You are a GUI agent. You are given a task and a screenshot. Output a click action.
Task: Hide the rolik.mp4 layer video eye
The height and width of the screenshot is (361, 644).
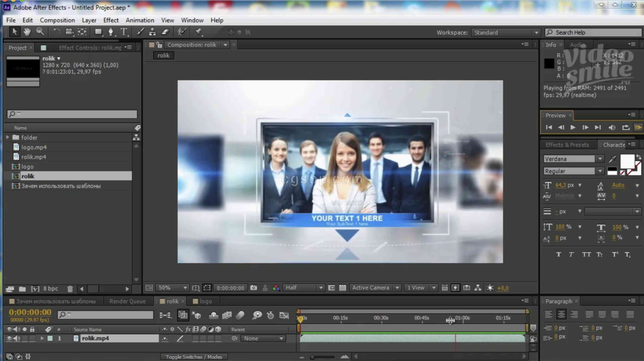click(x=9, y=338)
